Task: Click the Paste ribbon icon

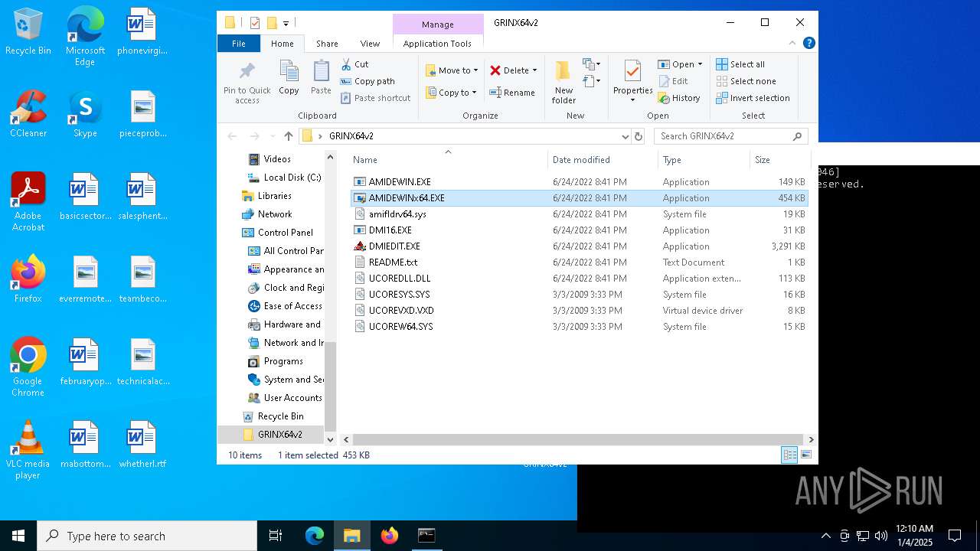Action: pos(321,78)
